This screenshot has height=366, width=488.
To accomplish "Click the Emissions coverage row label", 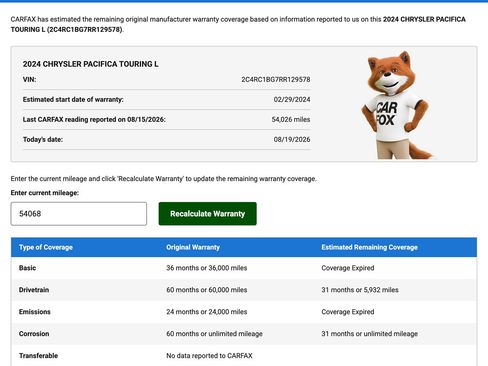I will (35, 312).
